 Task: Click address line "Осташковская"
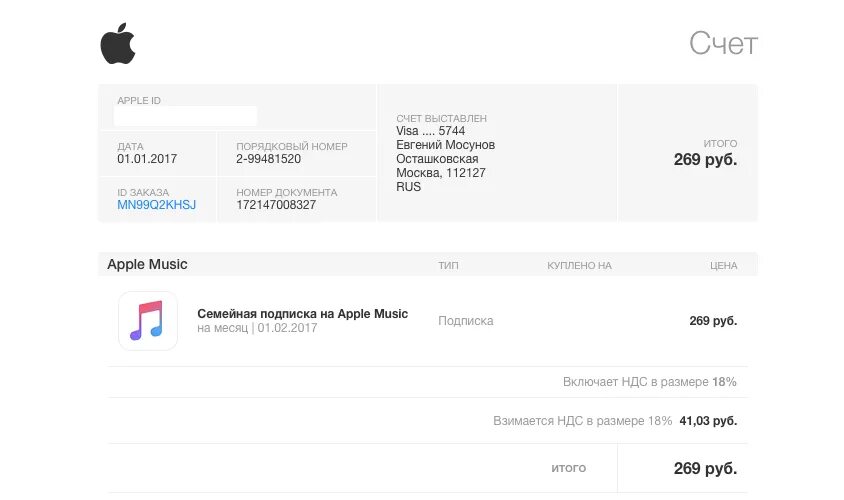pos(437,159)
